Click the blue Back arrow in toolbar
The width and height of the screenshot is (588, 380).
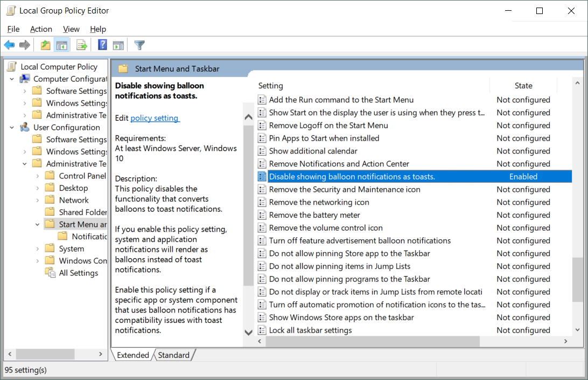click(9, 45)
